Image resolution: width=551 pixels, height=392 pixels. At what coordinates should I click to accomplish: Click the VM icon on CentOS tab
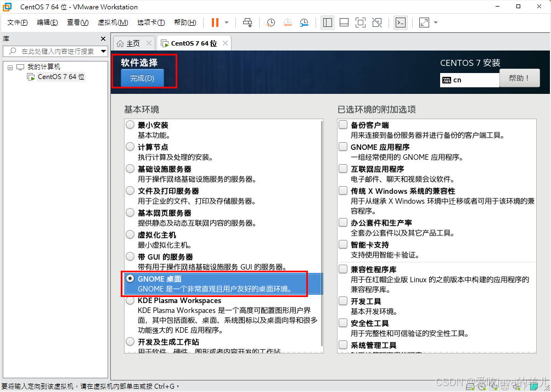tap(165, 43)
